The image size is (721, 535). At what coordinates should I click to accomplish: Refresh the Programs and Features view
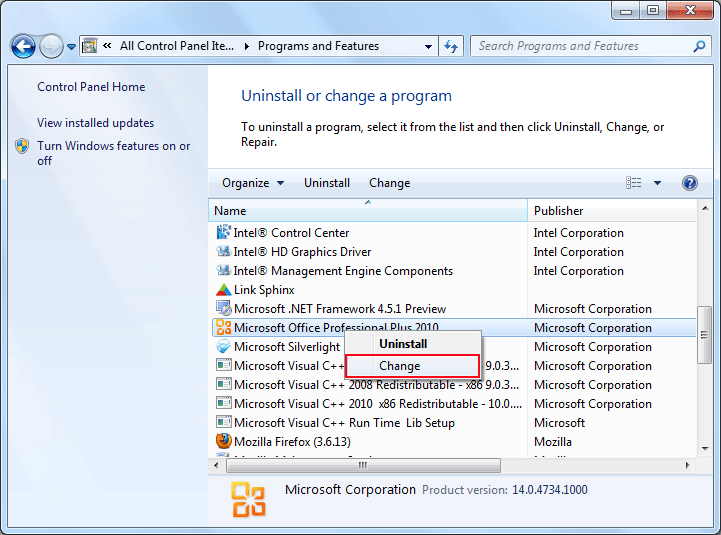(x=451, y=46)
